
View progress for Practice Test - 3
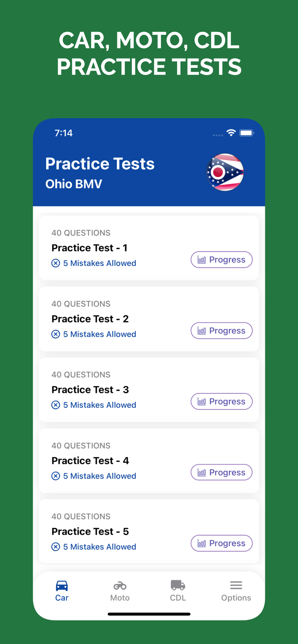point(221,401)
